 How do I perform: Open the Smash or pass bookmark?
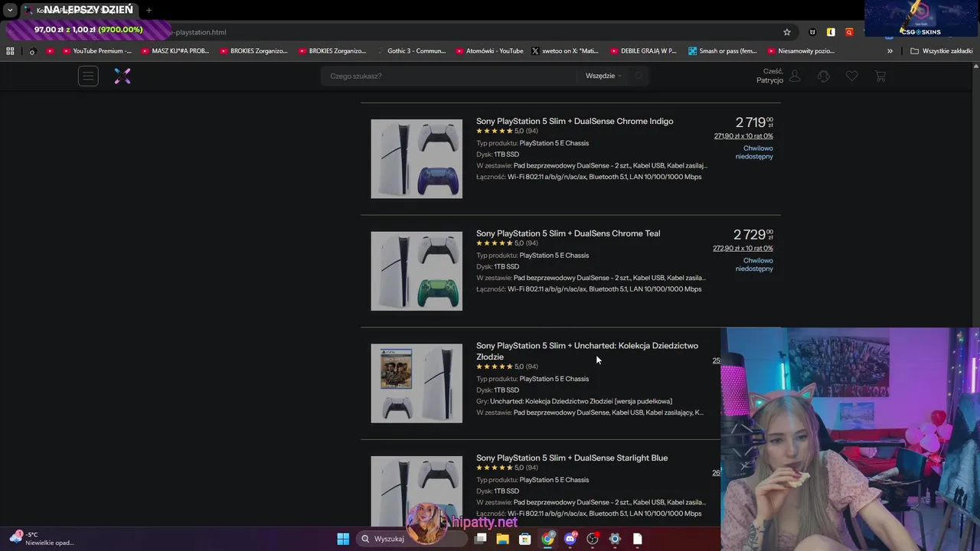[x=722, y=51]
